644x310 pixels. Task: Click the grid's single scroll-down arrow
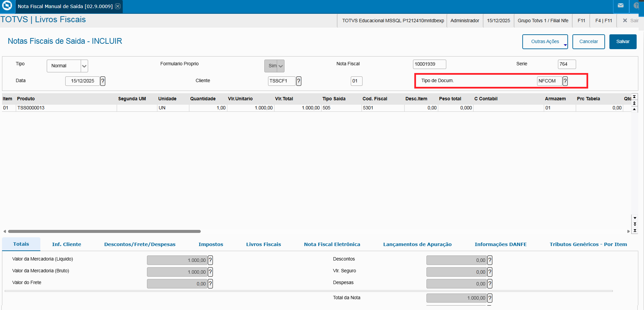635,218
